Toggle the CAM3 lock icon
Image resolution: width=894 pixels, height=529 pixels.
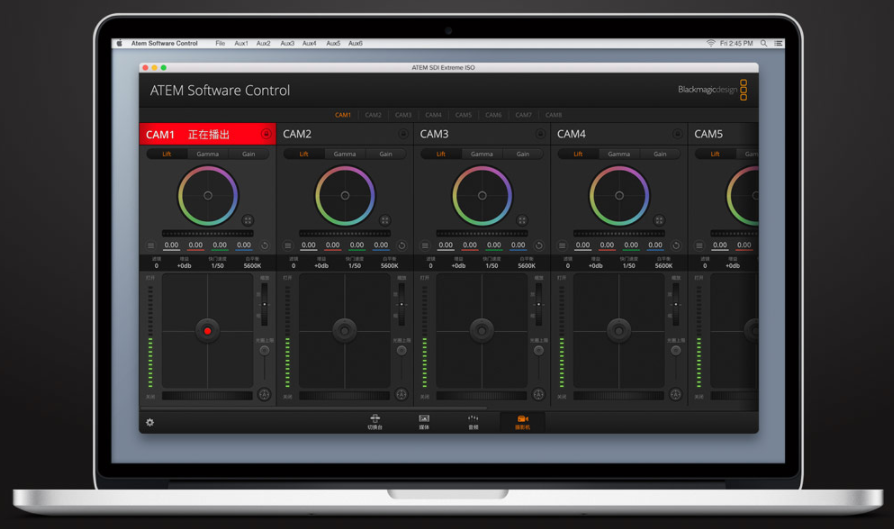540,134
